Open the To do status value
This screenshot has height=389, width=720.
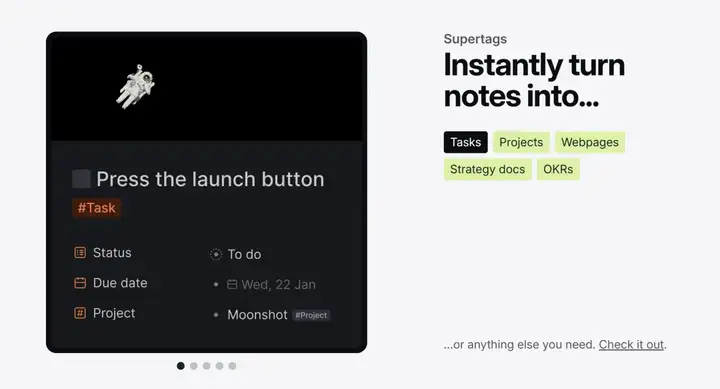click(244, 254)
